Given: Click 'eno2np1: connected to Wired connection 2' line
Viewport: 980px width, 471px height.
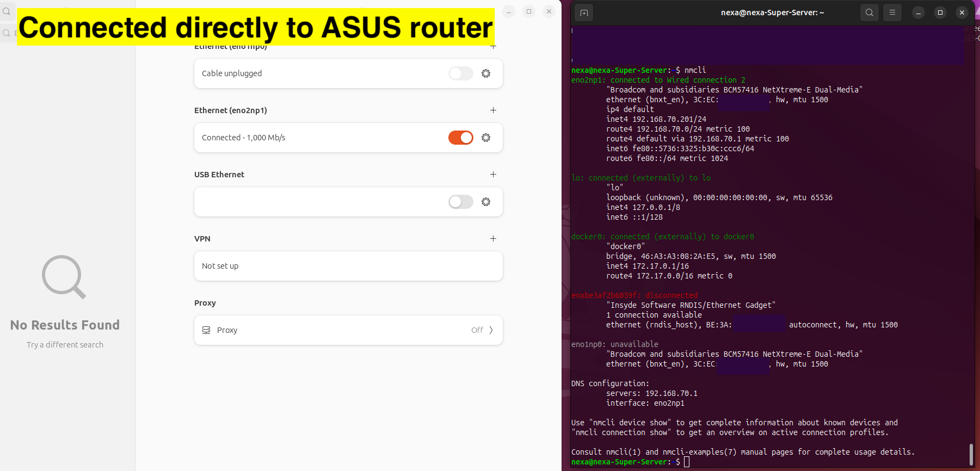Looking at the screenshot, I should point(658,80).
